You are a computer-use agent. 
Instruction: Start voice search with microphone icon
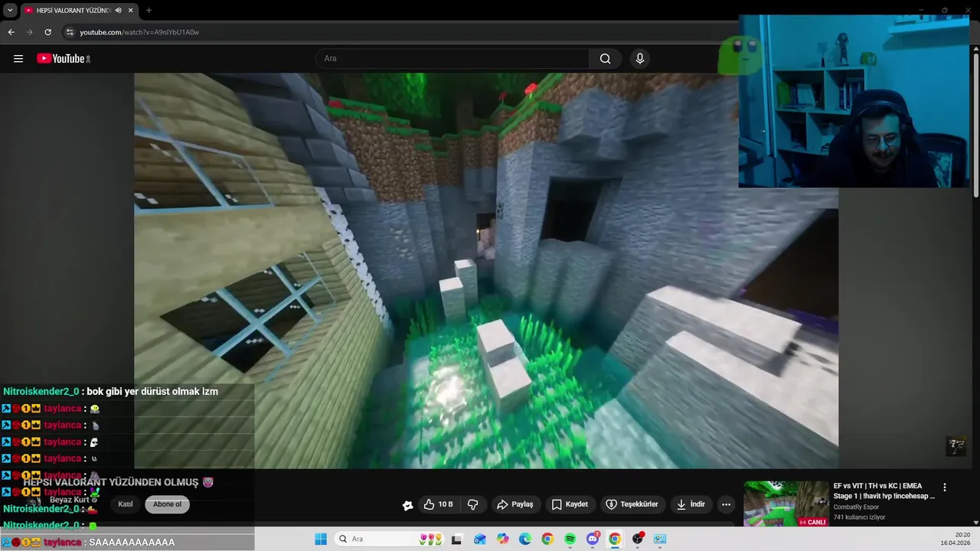(x=640, y=59)
